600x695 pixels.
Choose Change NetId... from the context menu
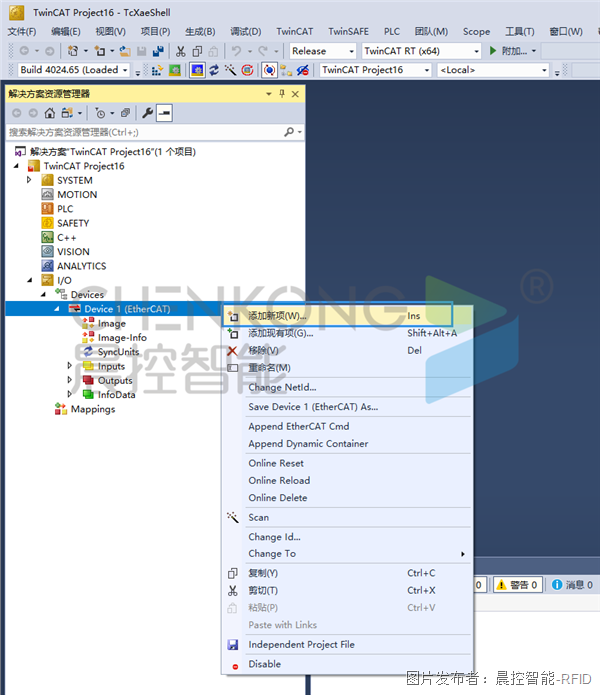coord(347,387)
